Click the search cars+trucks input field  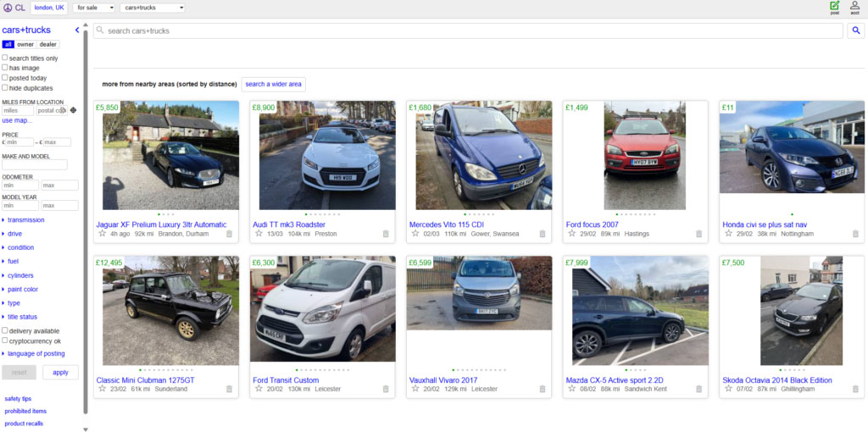click(468, 31)
